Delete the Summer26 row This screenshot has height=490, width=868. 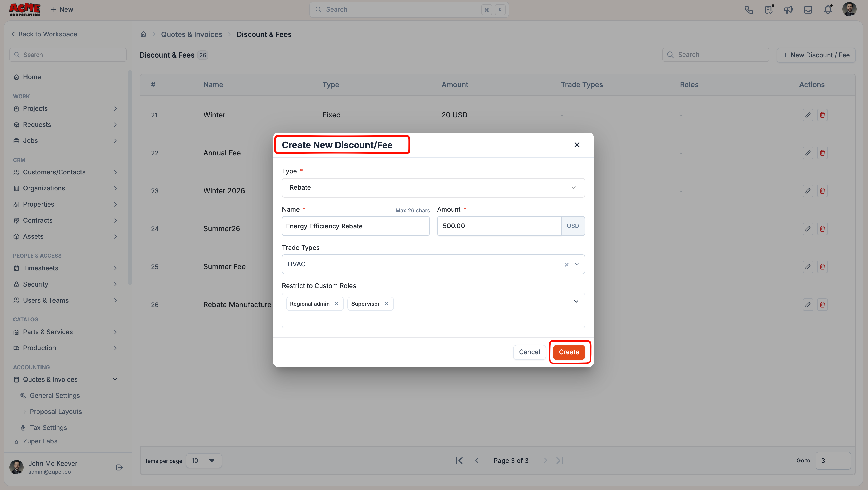tap(822, 229)
